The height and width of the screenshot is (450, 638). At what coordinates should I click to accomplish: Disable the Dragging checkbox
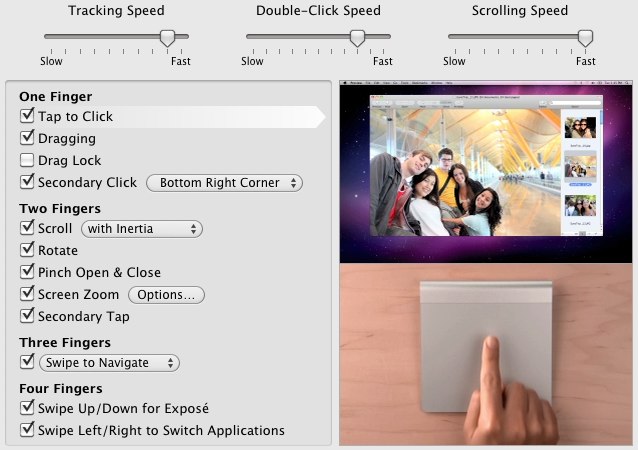(27, 139)
